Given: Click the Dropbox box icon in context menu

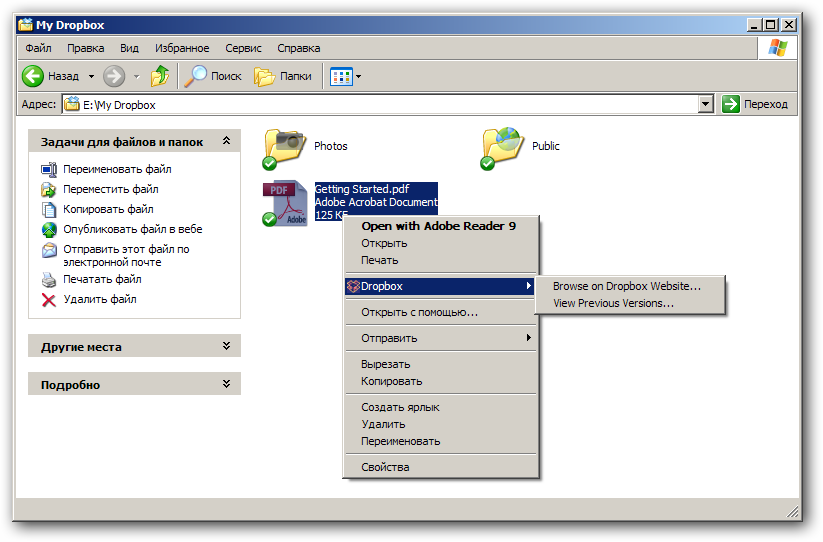Looking at the screenshot, I should coord(353,286).
